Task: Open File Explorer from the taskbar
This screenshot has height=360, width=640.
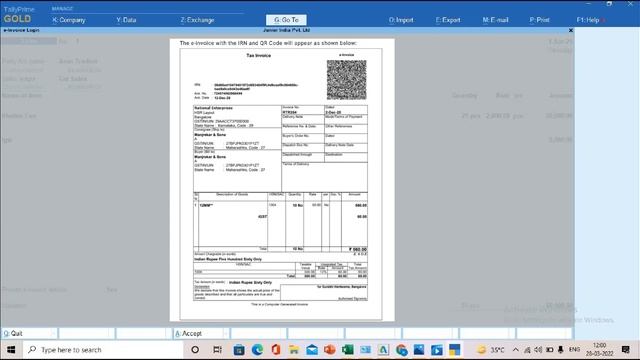Action: (x=294, y=350)
